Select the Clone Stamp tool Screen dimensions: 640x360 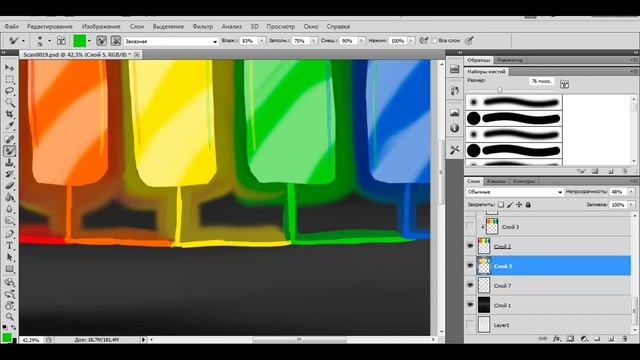(9, 163)
